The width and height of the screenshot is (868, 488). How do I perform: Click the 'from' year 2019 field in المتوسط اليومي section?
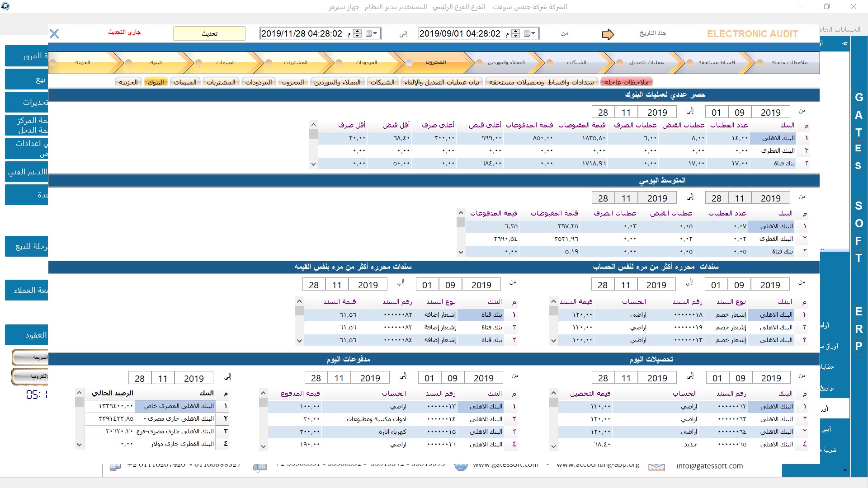pyautogui.click(x=771, y=198)
